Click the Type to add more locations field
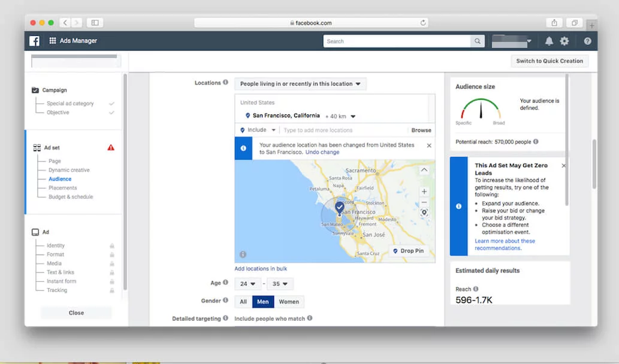Screen dimensions: 619x364 (343, 130)
